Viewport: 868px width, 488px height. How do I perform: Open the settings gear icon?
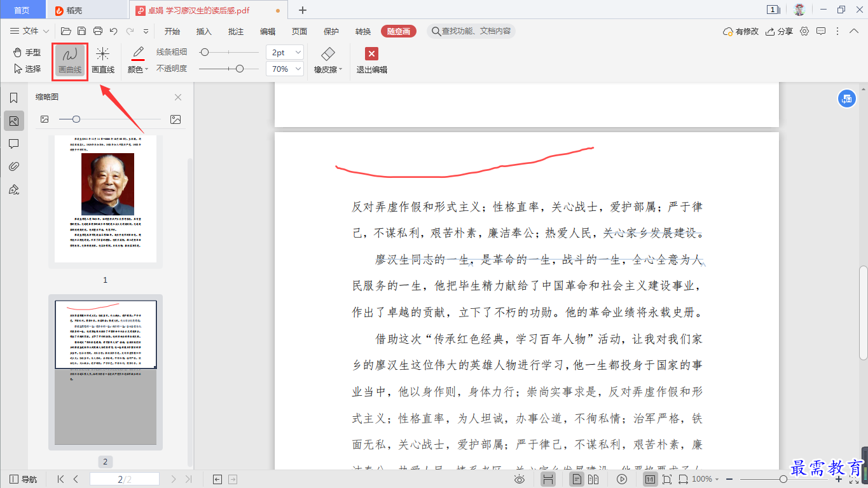[804, 31]
